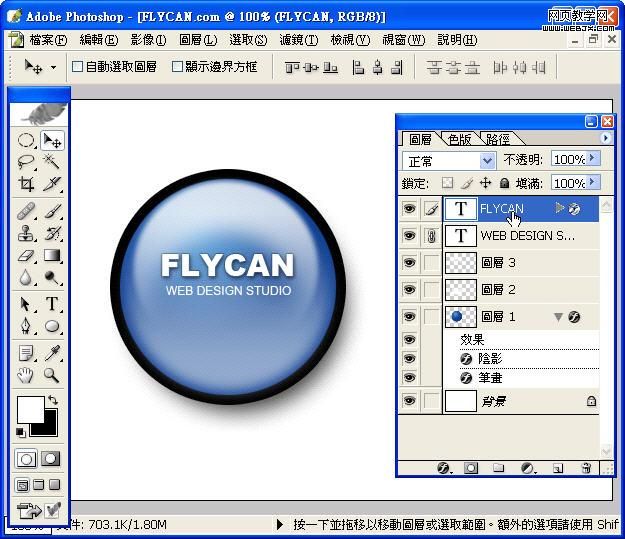Enable 自動選取圖層 checkbox

coord(77,67)
